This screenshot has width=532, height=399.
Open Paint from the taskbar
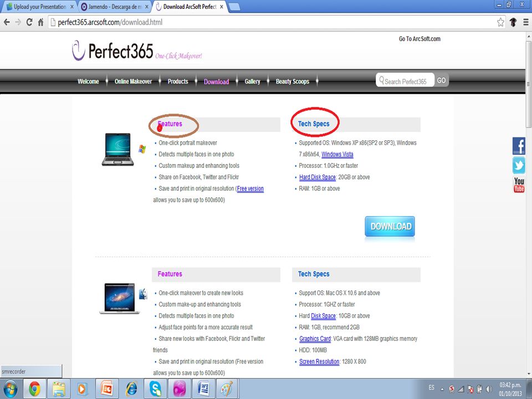click(x=227, y=389)
